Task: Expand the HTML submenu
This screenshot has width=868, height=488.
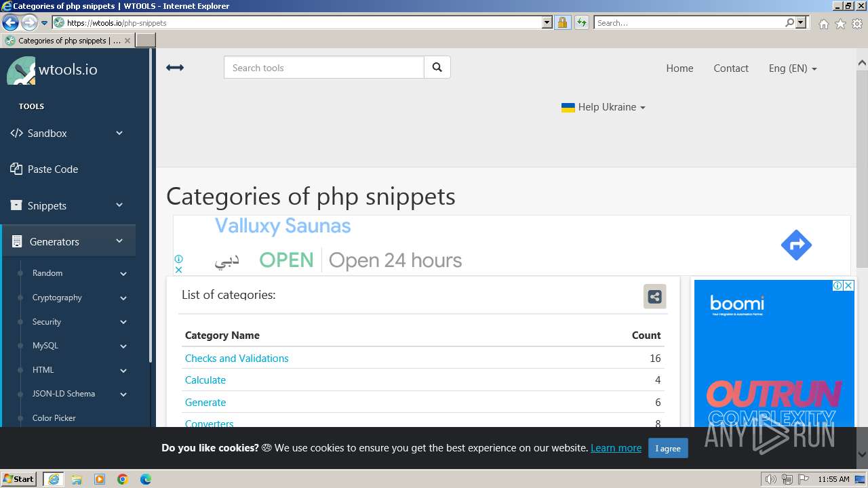Action: 123,371
